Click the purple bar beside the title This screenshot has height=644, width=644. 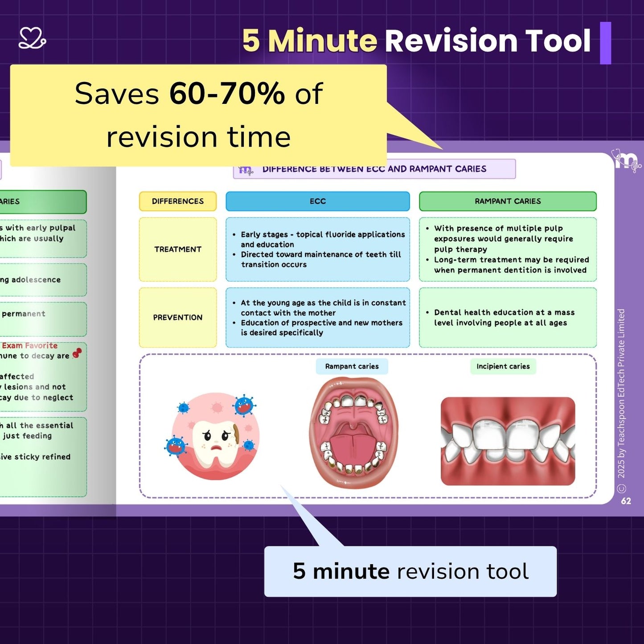605,43
